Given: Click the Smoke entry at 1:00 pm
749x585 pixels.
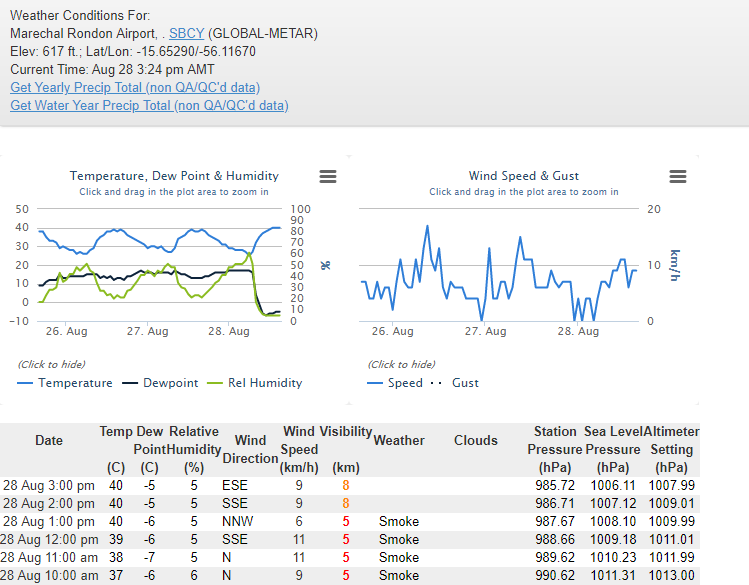Looking at the screenshot, I should click(399, 521).
